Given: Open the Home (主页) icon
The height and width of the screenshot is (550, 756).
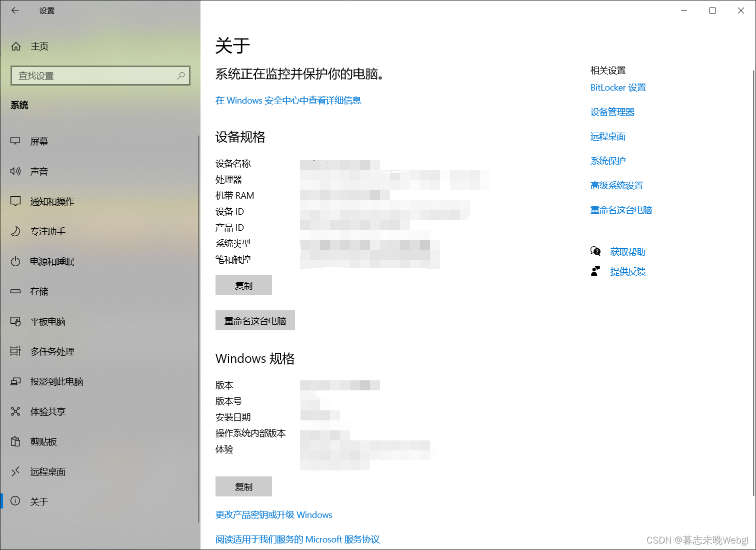Looking at the screenshot, I should (16, 47).
